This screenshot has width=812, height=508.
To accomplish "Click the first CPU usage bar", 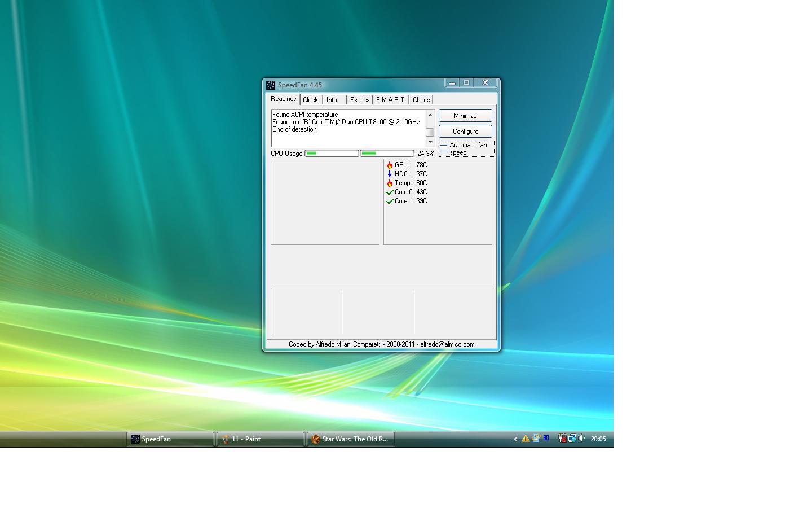I will tap(332, 154).
